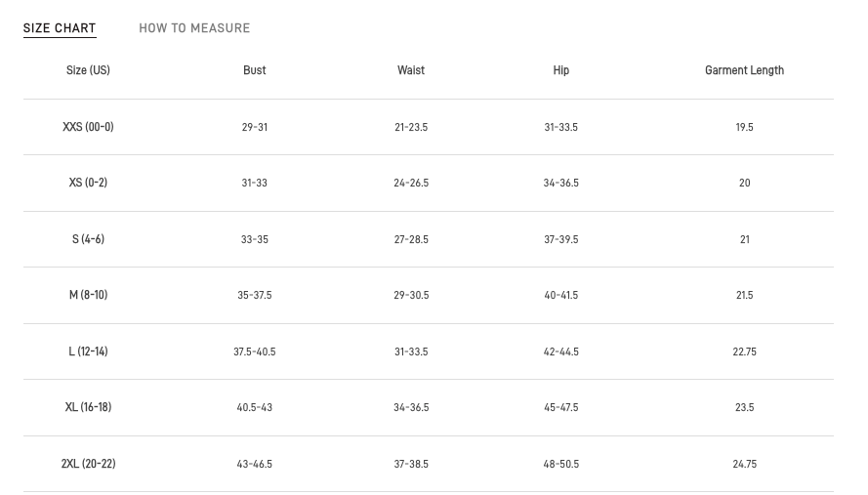Image resolution: width=868 pixels, height=495 pixels.
Task: Open the How To Measure tab
Action: [x=194, y=28]
